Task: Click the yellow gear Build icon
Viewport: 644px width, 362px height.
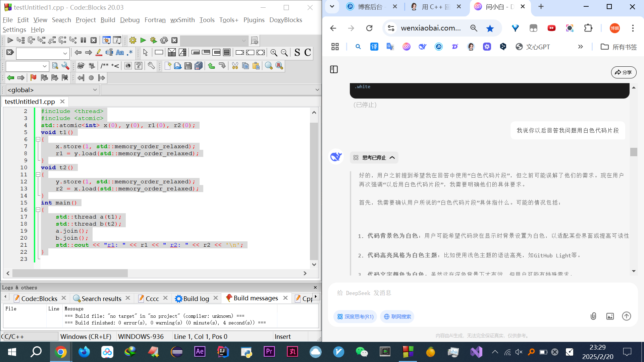Action: pyautogui.click(x=133, y=40)
